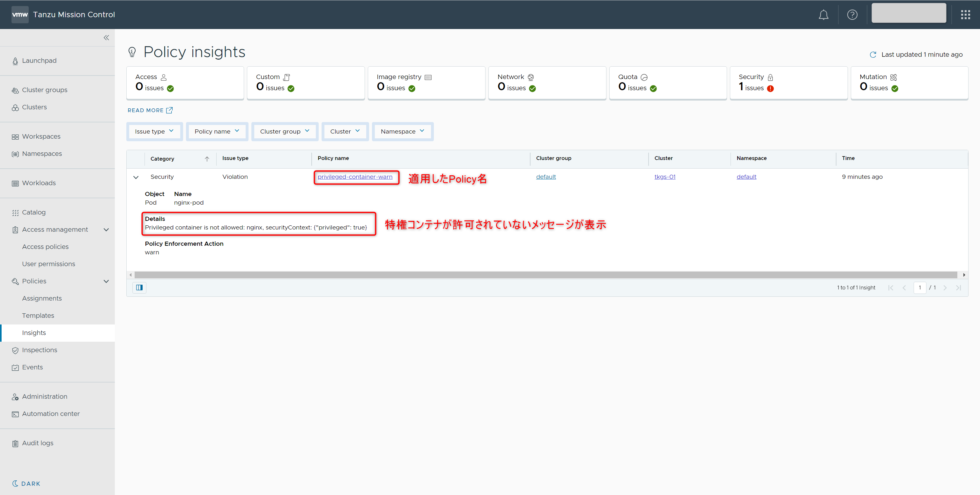Image resolution: width=980 pixels, height=495 pixels.
Task: Open the privileged-container-warn policy link
Action: click(354, 177)
